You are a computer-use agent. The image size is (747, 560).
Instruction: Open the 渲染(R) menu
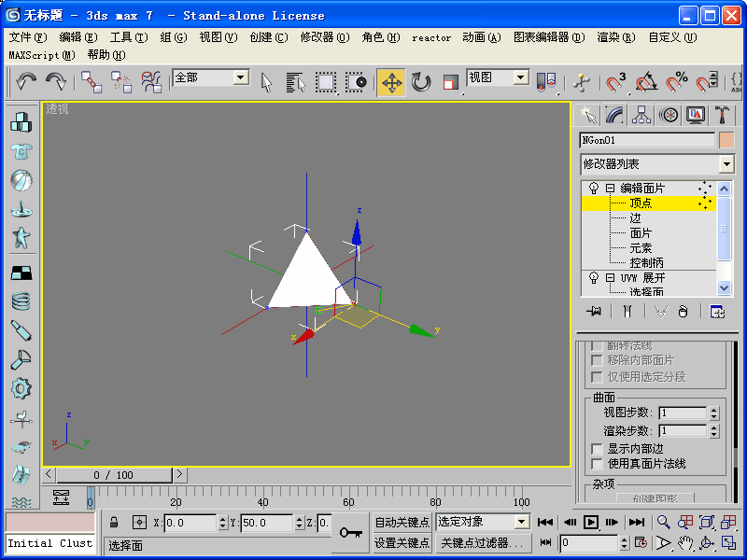615,37
